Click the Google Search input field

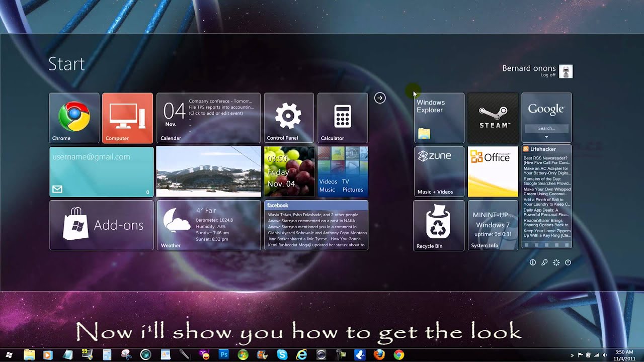click(x=546, y=128)
